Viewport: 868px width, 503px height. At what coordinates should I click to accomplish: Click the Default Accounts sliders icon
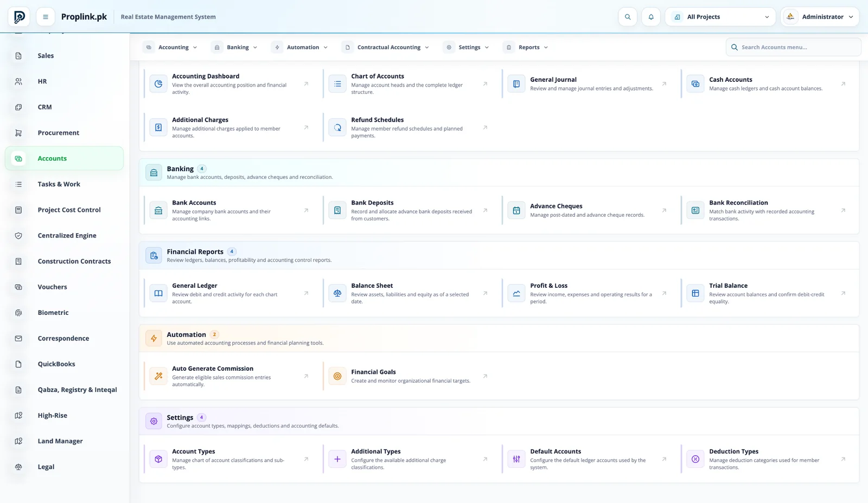pos(516,459)
